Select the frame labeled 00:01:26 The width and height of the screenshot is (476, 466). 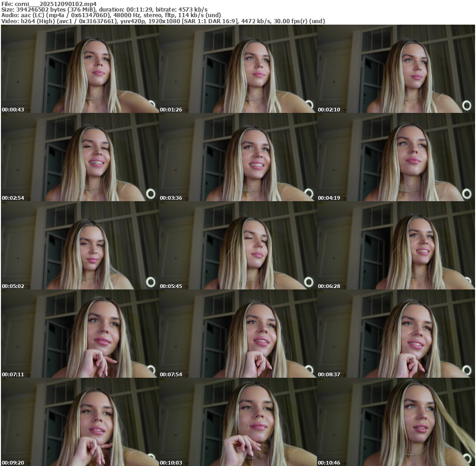point(238,69)
